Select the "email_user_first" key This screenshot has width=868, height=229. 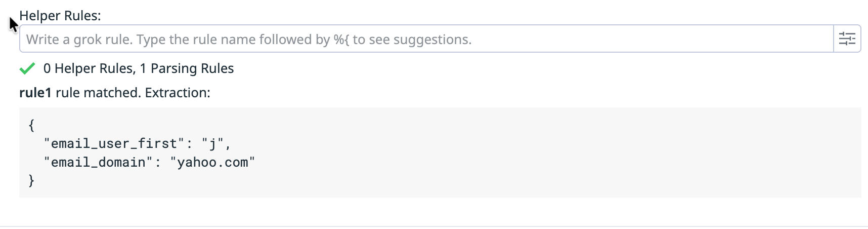point(114,144)
